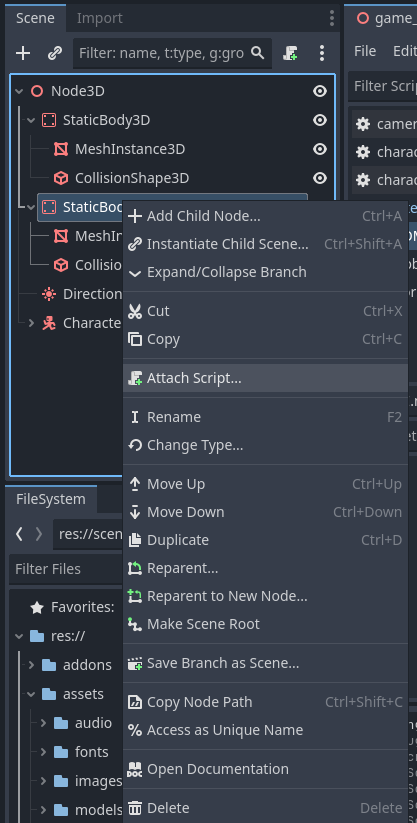
Task: Click the CharacterBody3D node icon in the tree
Action: [x=49, y=323]
